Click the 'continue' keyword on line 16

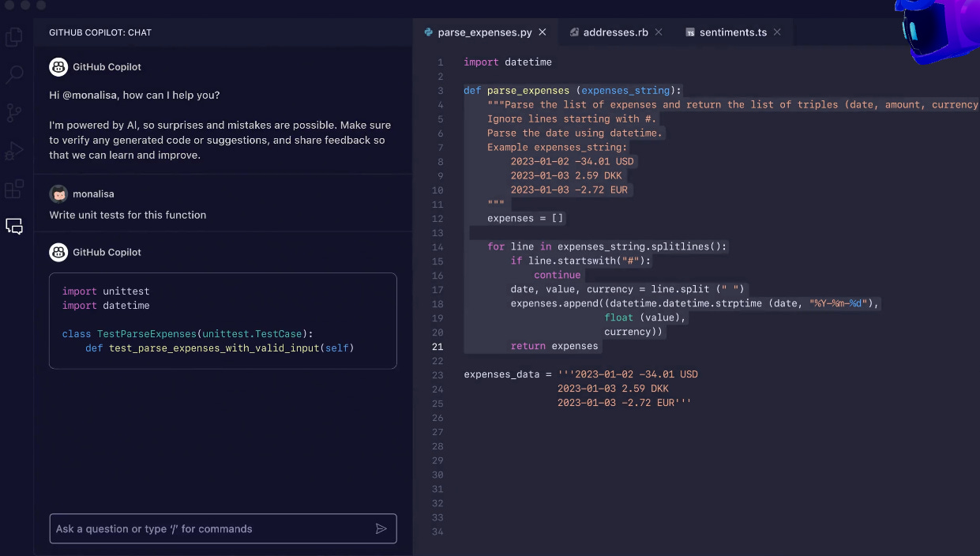tap(558, 276)
